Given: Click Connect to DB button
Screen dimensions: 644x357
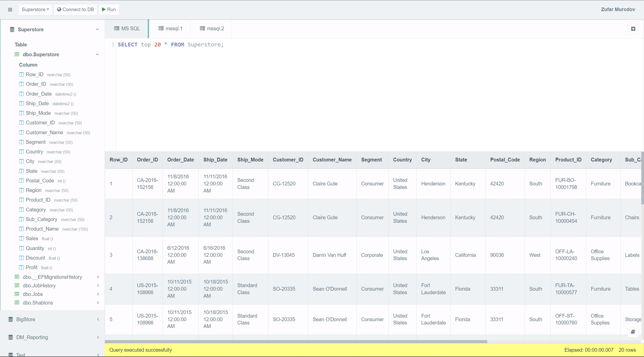Looking at the screenshot, I should [76, 10].
